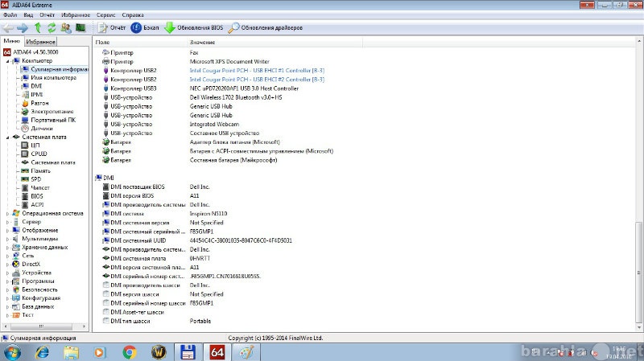Launch Internet Explorer from taskbar
The height and width of the screenshot is (361, 644).
pyautogui.click(x=42, y=352)
